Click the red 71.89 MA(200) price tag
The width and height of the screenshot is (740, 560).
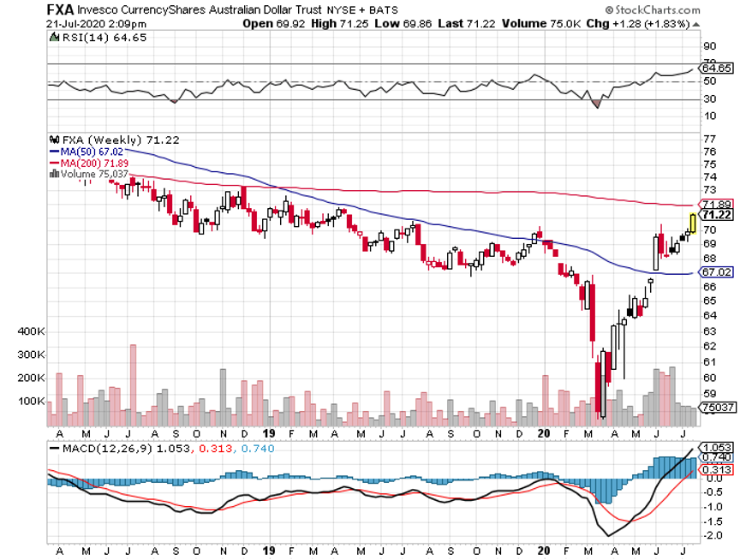coord(716,205)
